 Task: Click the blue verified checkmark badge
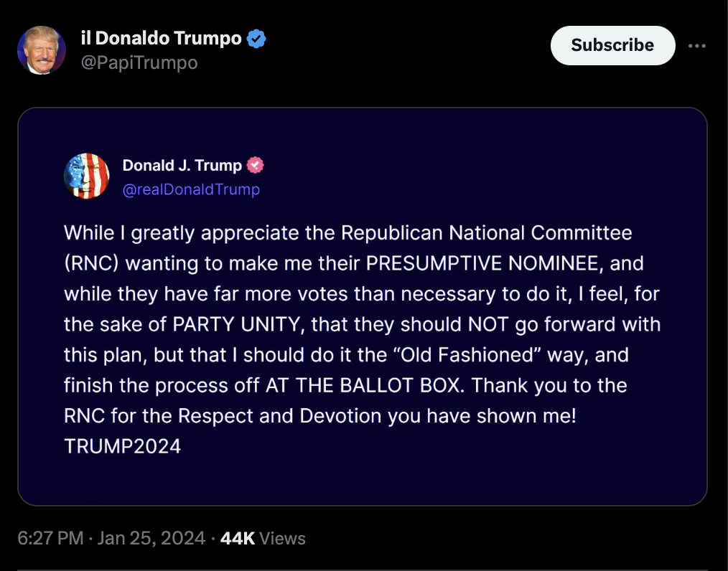[x=256, y=39]
